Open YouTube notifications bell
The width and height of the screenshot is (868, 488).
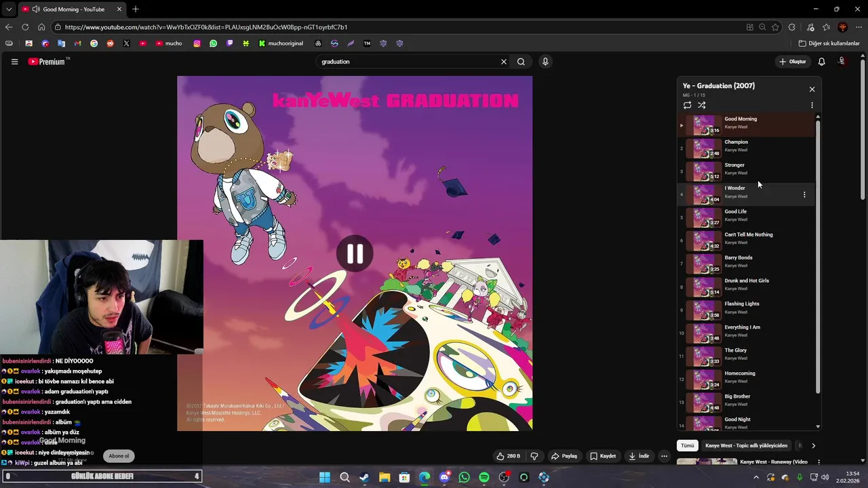click(x=821, y=62)
